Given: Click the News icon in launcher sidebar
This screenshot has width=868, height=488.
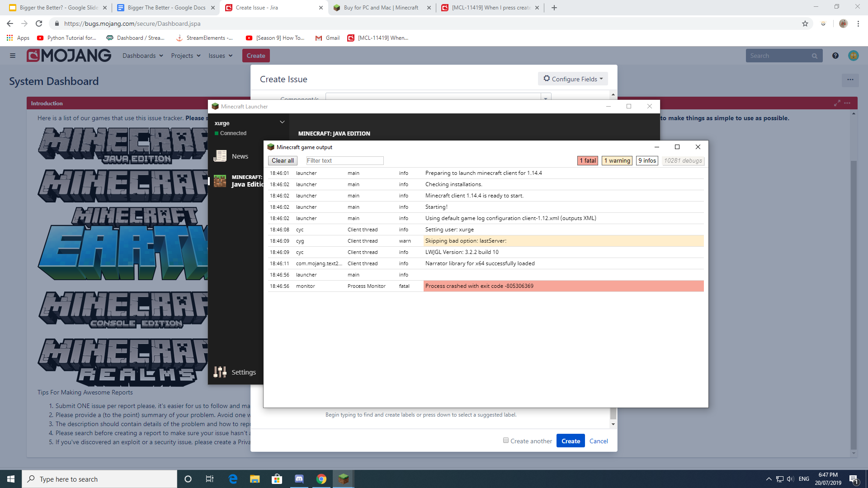Looking at the screenshot, I should click(x=220, y=156).
